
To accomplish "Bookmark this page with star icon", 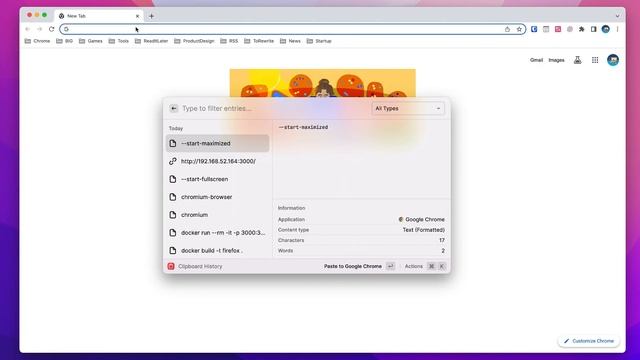I will point(519,29).
